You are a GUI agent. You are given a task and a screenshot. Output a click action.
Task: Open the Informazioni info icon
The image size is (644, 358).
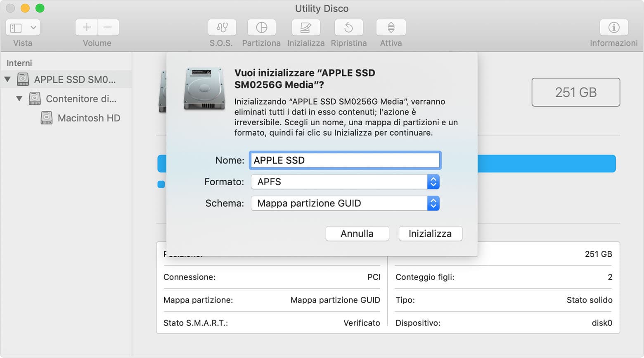[614, 28]
